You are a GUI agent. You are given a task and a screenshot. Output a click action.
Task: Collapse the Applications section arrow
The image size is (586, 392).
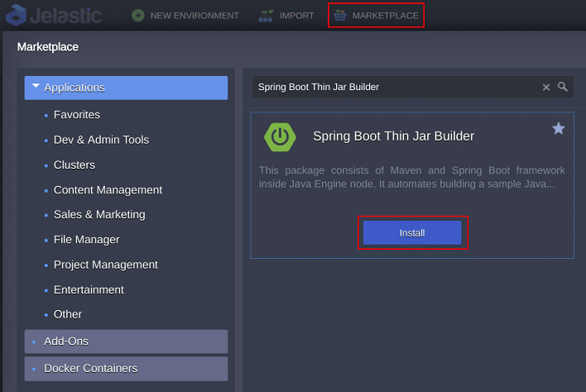[36, 86]
